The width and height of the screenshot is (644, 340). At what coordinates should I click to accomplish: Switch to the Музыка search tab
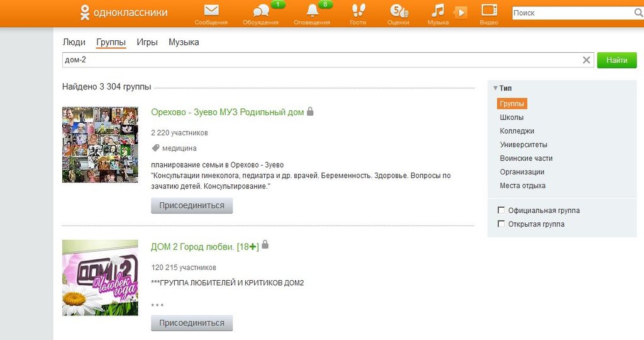pos(184,42)
